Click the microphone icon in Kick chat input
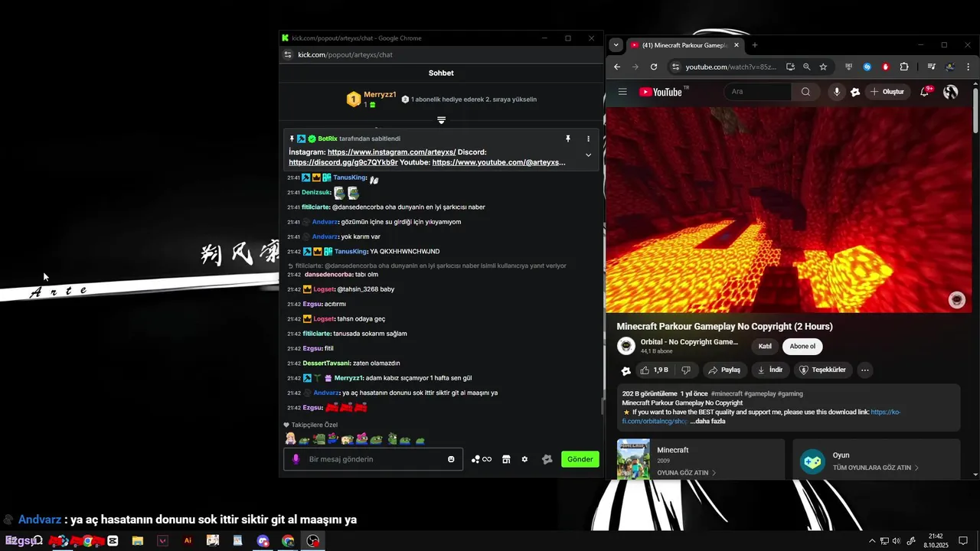Image resolution: width=980 pixels, height=551 pixels. pos(296,459)
